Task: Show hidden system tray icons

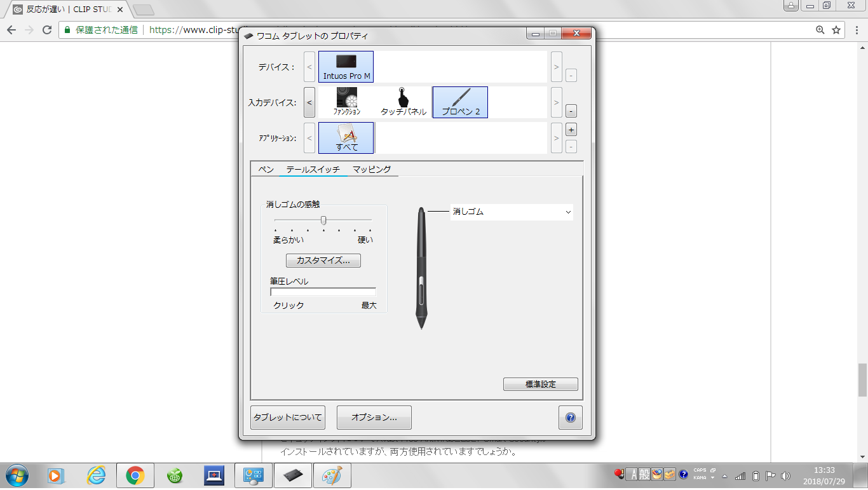Action: click(724, 476)
